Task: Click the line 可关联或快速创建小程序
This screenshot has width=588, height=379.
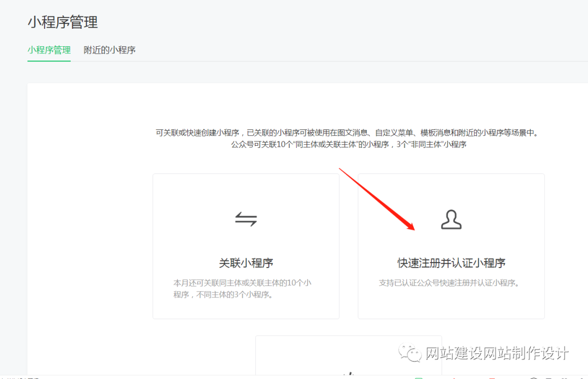Action: 348,133
